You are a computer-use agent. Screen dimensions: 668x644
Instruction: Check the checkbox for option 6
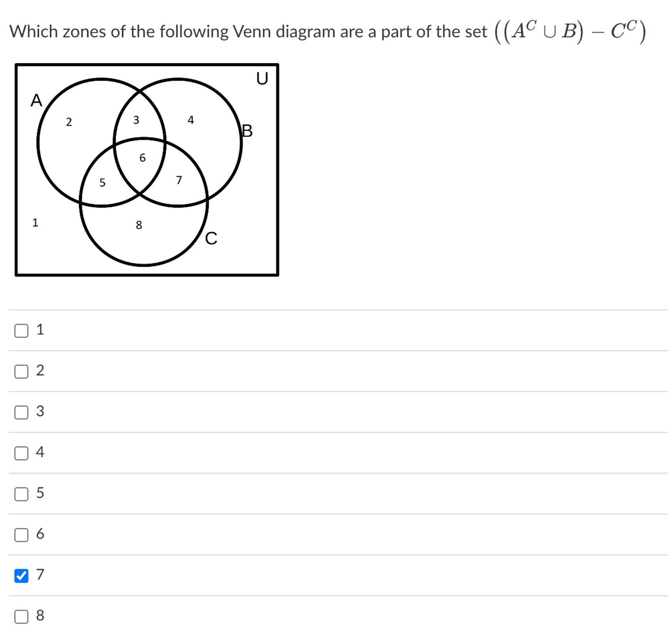point(21,534)
